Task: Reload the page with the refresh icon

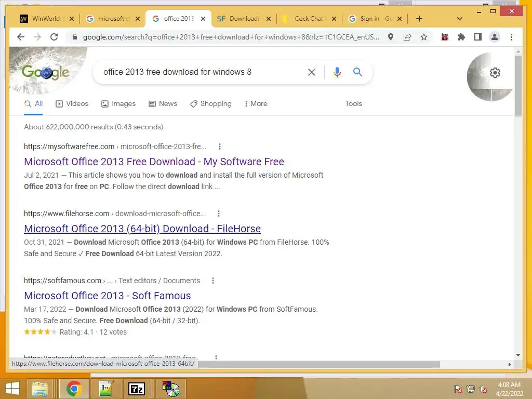Action: tap(54, 37)
